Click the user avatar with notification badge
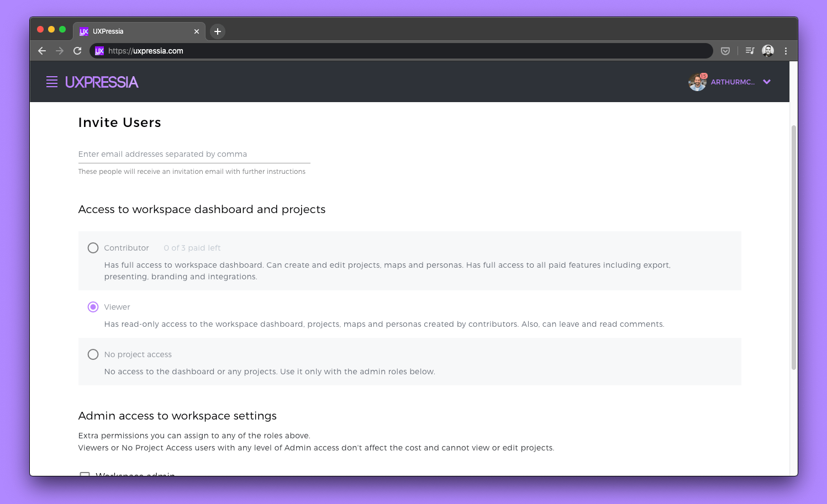 pyautogui.click(x=697, y=82)
